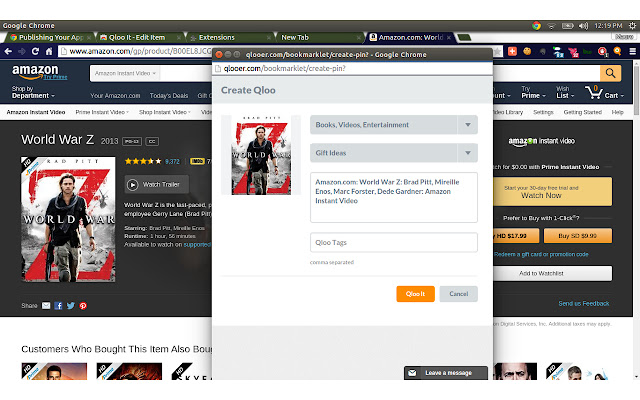Click the browser back arrow
The image size is (640, 400).
(x=8, y=51)
